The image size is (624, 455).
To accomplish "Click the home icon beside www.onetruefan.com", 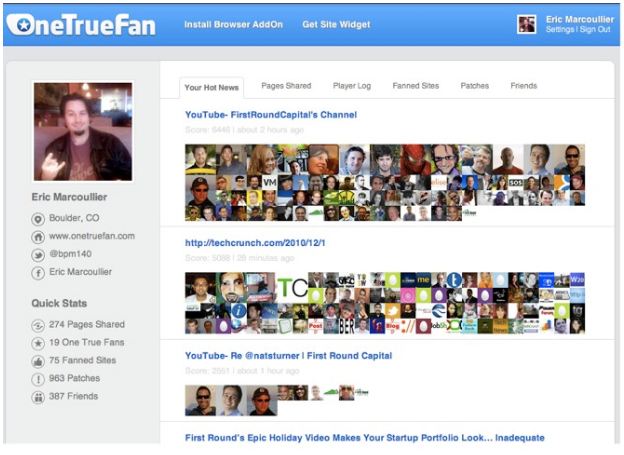I will point(38,237).
